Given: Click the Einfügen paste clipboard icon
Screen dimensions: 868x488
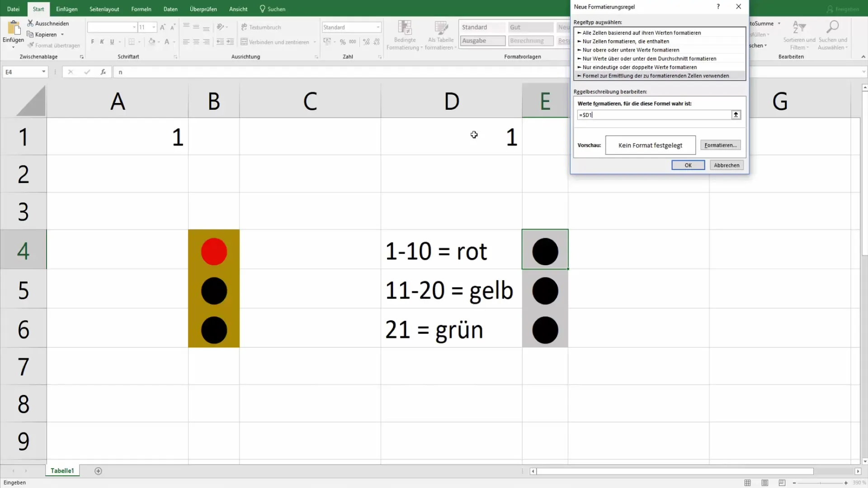Looking at the screenshot, I should point(14,28).
